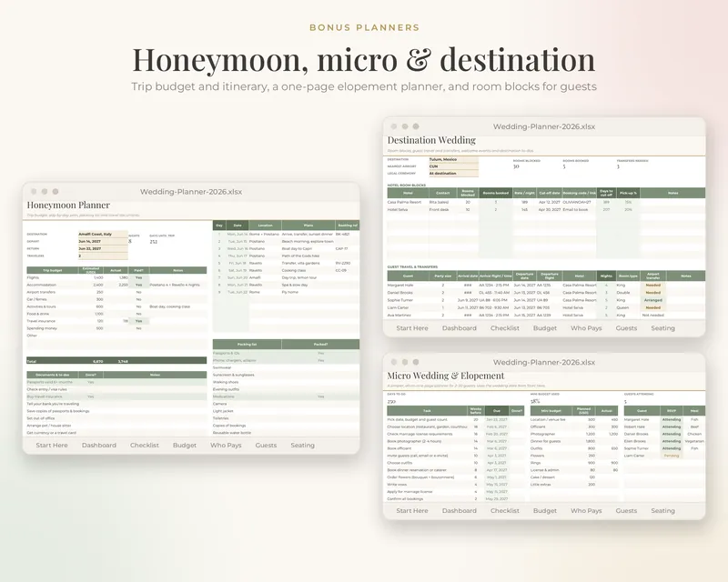Click the Documents & to-dos header
This screenshot has height=582, width=728.
click(53, 375)
